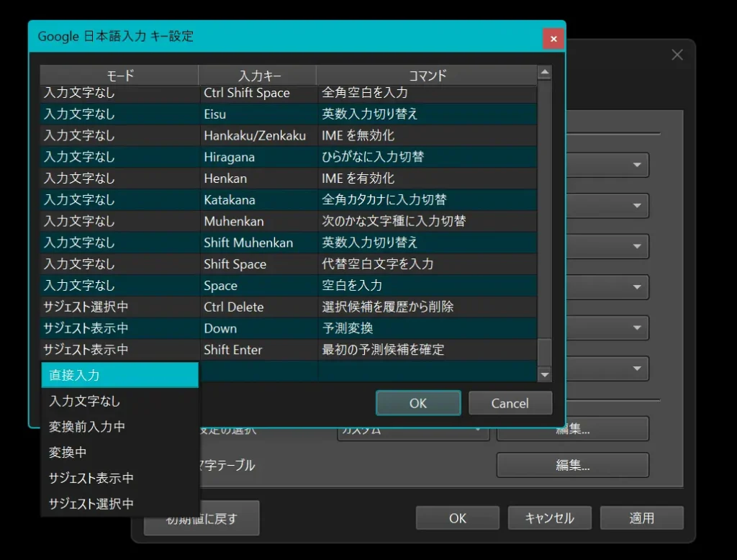
Task: Click the 入力文字なし mode cell in the Henkan row
Action: [120, 179]
